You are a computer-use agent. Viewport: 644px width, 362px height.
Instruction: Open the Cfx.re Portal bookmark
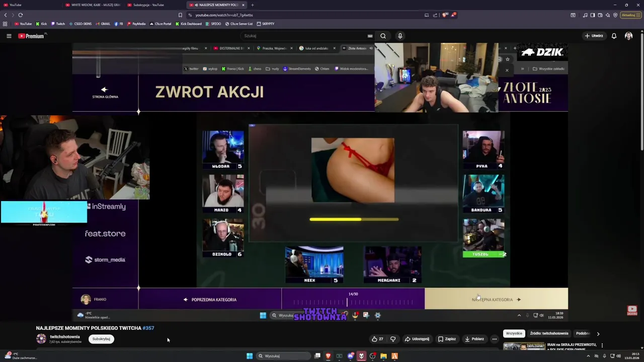tap(160, 24)
